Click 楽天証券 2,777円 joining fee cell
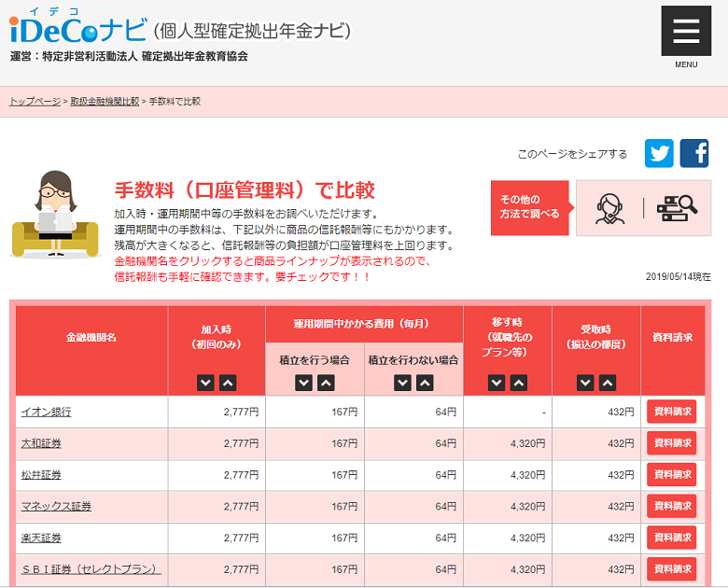 (217, 538)
